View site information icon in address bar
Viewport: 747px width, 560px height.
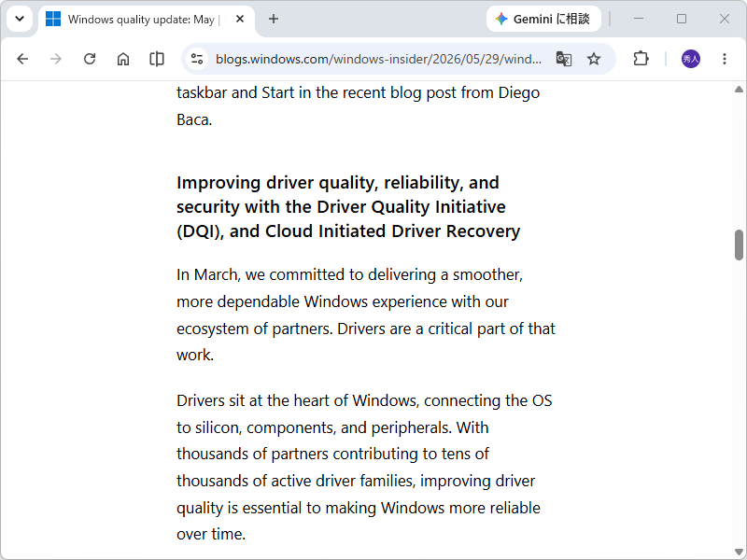tap(197, 59)
